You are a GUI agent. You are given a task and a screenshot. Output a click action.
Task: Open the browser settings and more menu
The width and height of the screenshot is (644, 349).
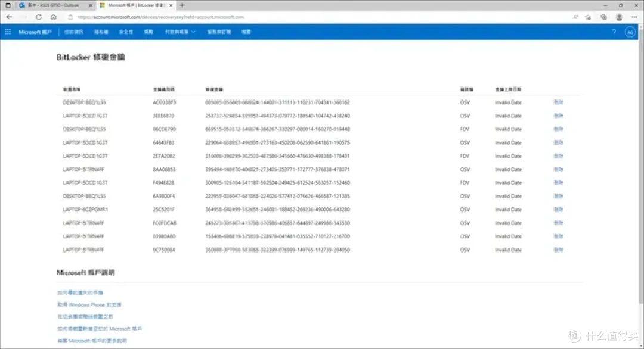pyautogui.click(x=634, y=17)
